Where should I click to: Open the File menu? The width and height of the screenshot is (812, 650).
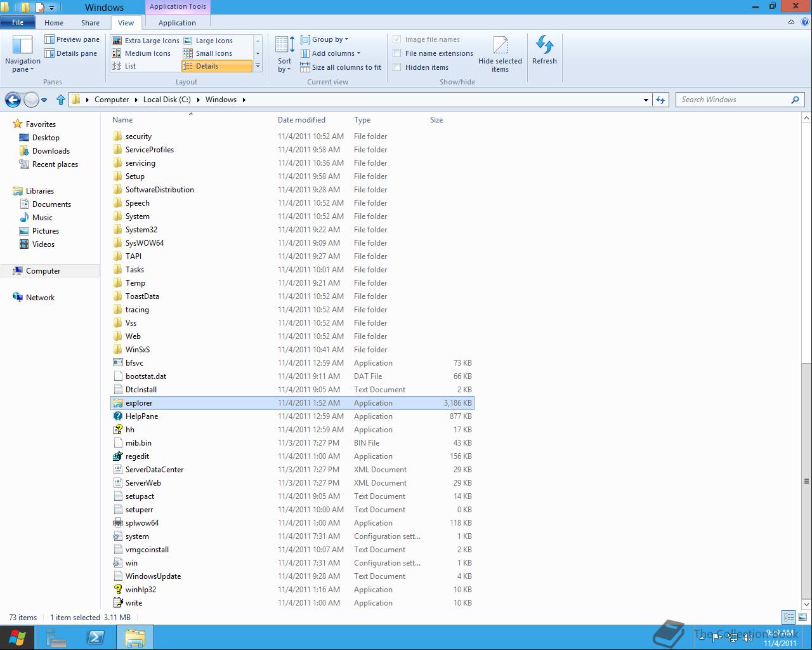[18, 22]
